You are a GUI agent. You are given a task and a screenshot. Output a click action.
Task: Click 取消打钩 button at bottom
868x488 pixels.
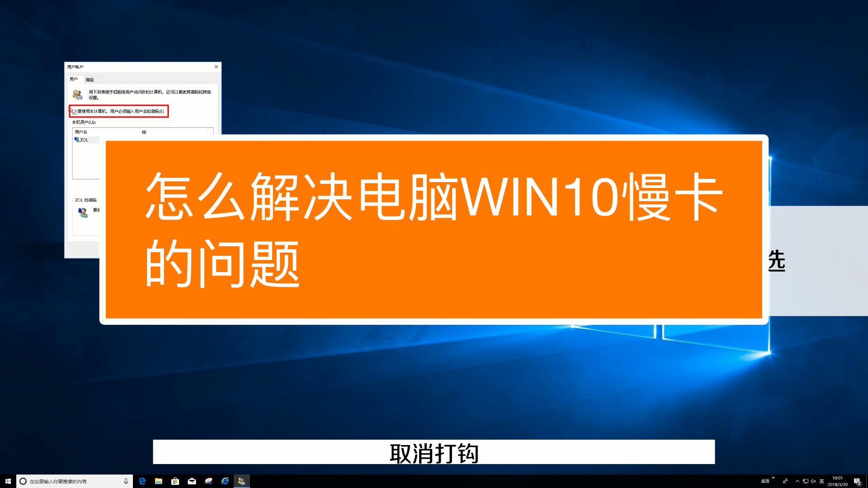click(434, 454)
